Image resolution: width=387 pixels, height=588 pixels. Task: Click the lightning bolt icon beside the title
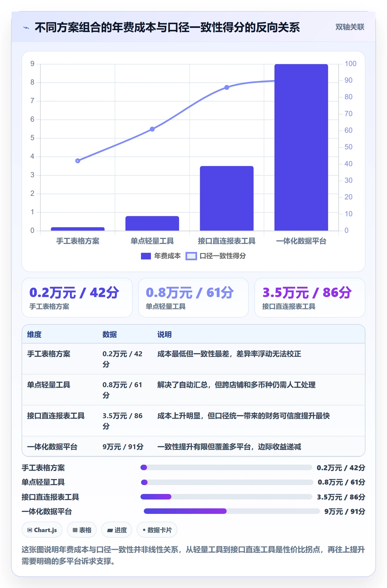coord(26,28)
